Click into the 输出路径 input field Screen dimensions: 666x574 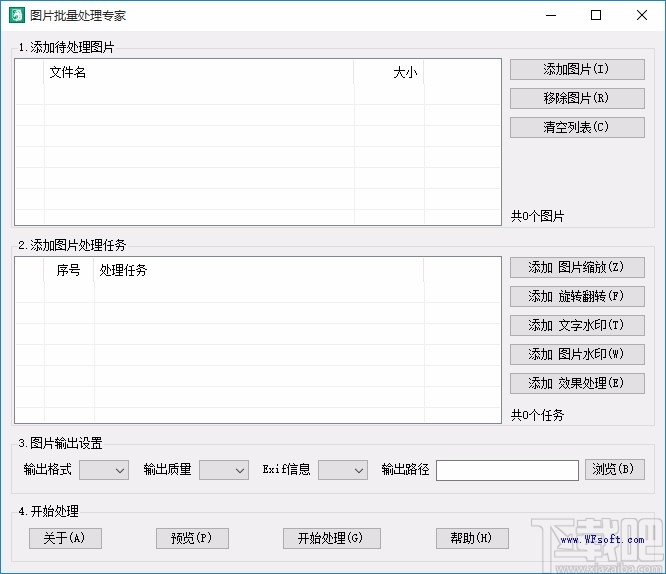[507, 470]
